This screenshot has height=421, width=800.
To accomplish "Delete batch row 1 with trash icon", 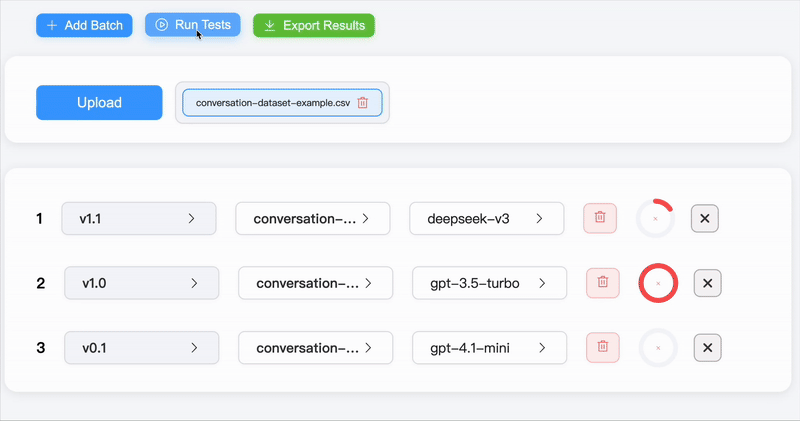I will pyautogui.click(x=600, y=218).
